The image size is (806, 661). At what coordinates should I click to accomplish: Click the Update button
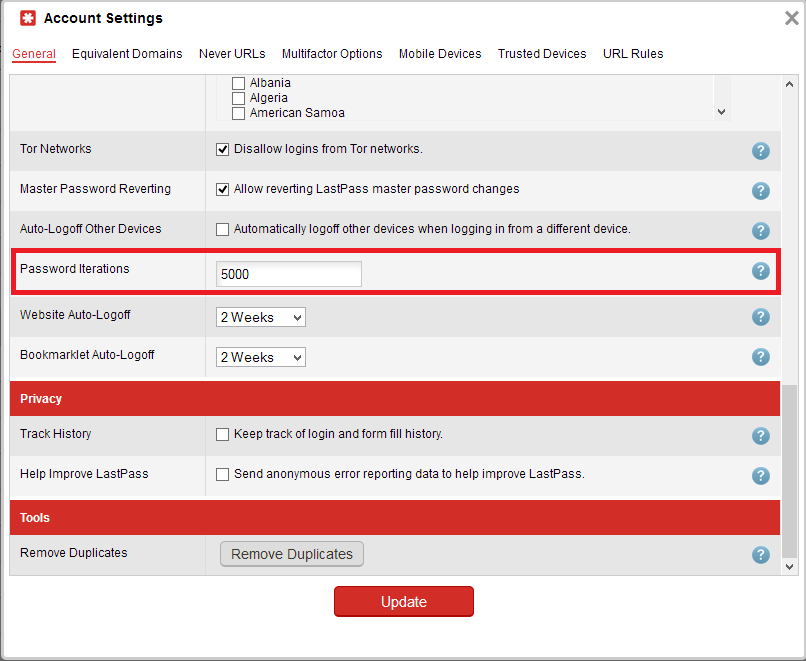tap(404, 601)
